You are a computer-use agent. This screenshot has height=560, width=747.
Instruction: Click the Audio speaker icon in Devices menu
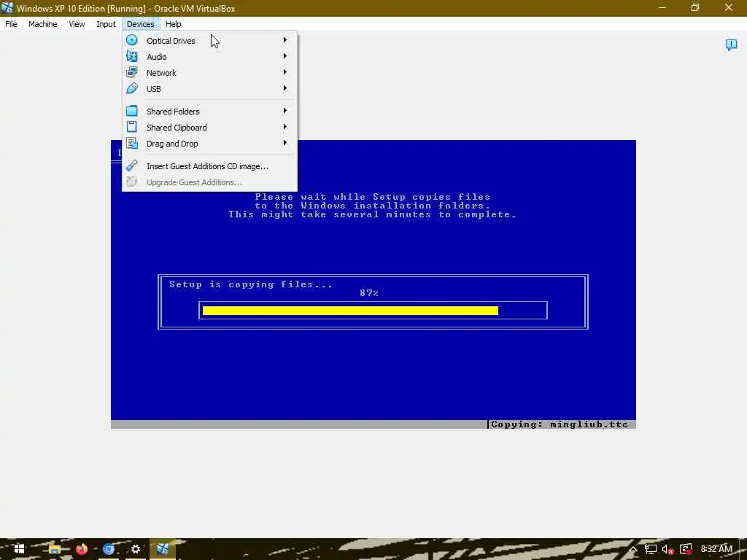click(x=132, y=57)
